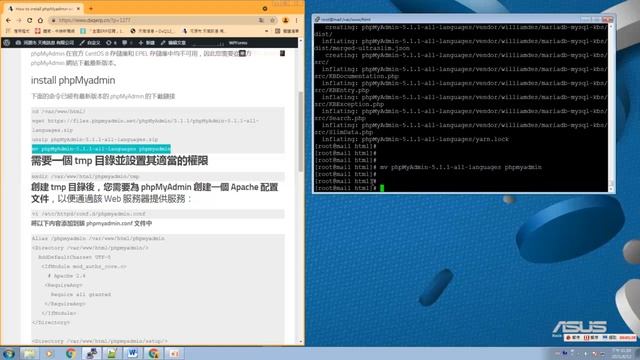Open the bookmark with the teal square icon

click(102, 31)
